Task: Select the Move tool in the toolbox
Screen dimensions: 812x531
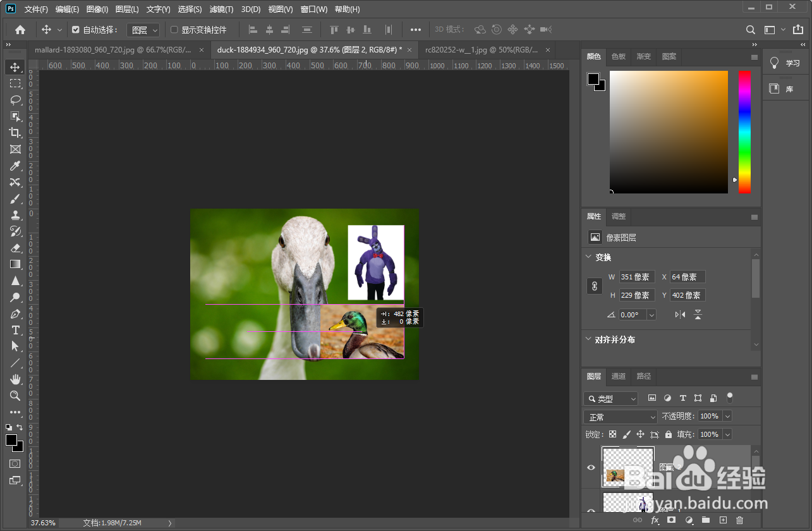Action: 15,67
